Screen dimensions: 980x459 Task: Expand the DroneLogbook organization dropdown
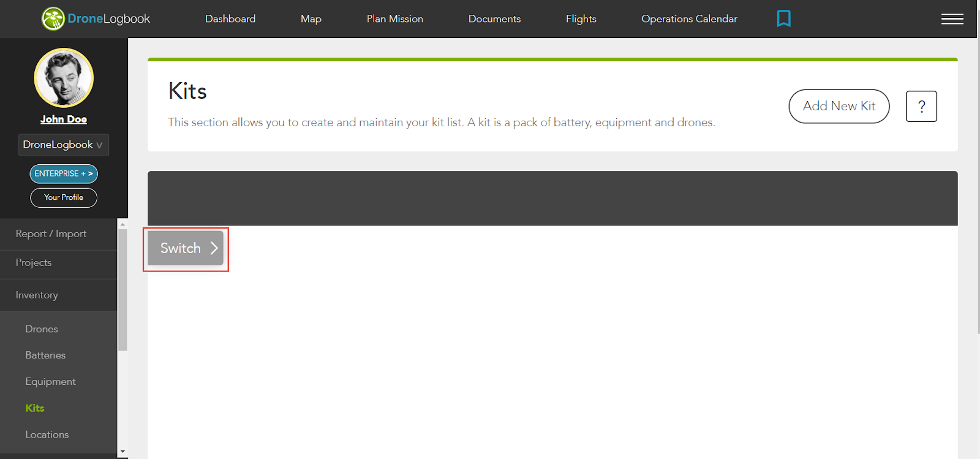tap(64, 145)
